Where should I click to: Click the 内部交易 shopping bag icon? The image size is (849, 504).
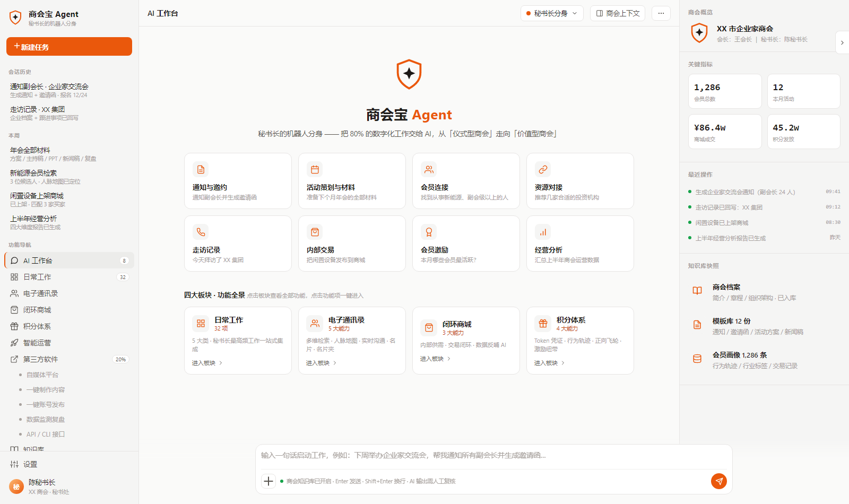click(x=315, y=232)
